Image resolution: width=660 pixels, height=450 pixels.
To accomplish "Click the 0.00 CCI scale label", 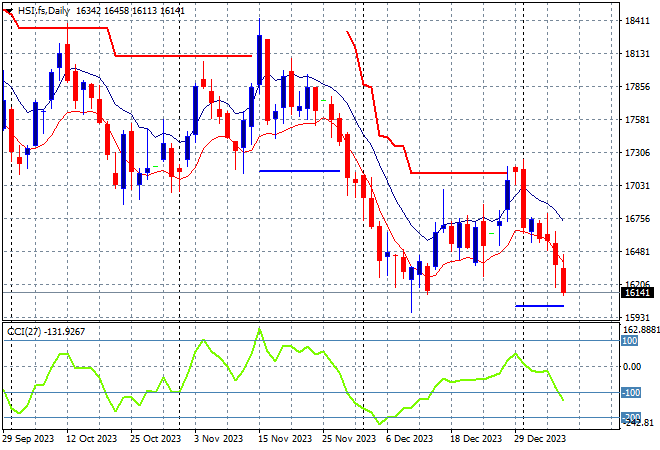I will pyautogui.click(x=632, y=367).
